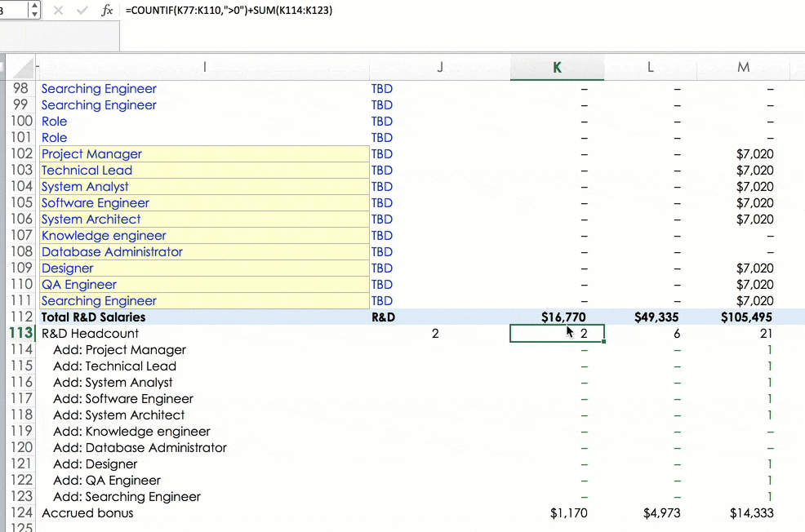Image resolution: width=805 pixels, height=532 pixels.
Task: Select column L header
Action: tap(650, 67)
